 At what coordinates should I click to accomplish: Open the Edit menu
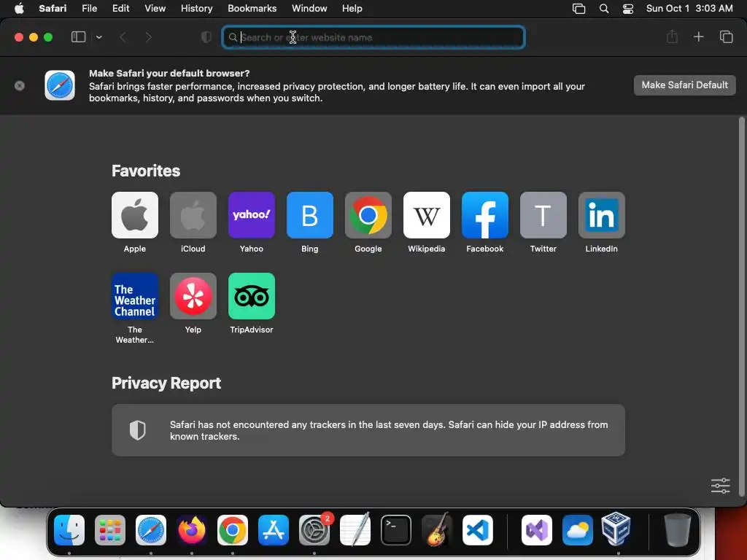[x=120, y=8]
